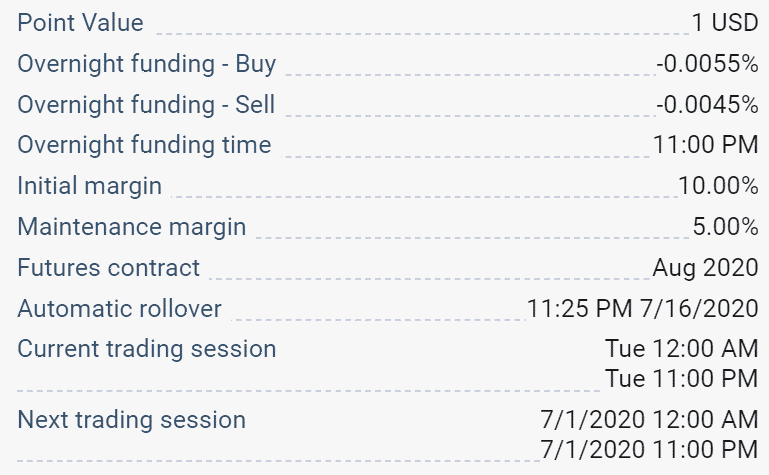Select the 5.00% maintenance margin value
This screenshot has width=769, height=475.
[x=725, y=226]
